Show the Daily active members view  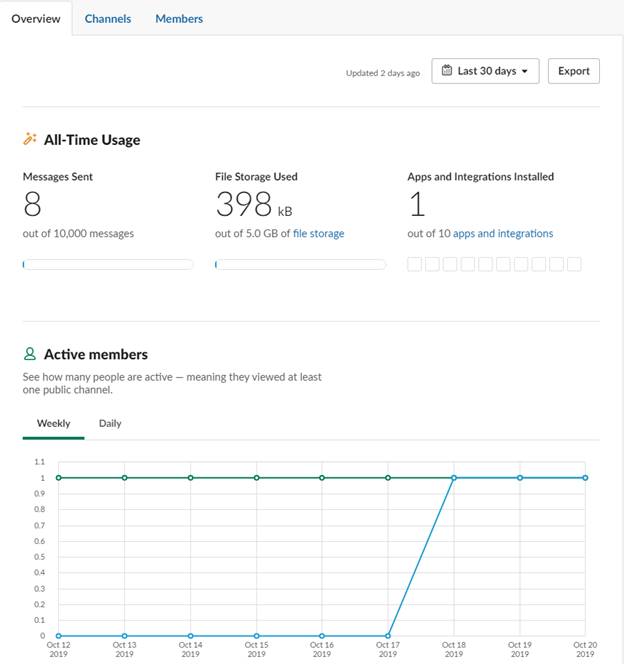pos(110,423)
